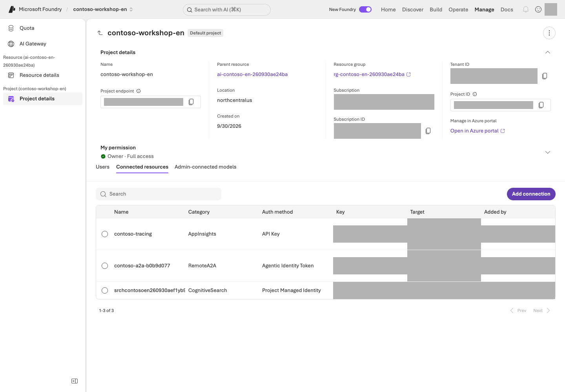Viewport: 565px width, 392px height.
Task: Expand the My permission section chevron
Action: click(x=548, y=152)
